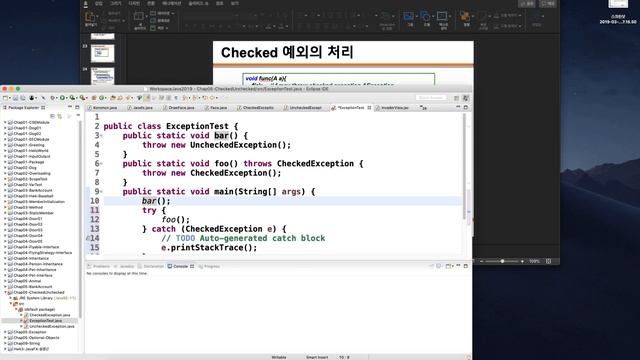
Task: Open the Declaration tab in bottom panel
Action: tap(151, 267)
